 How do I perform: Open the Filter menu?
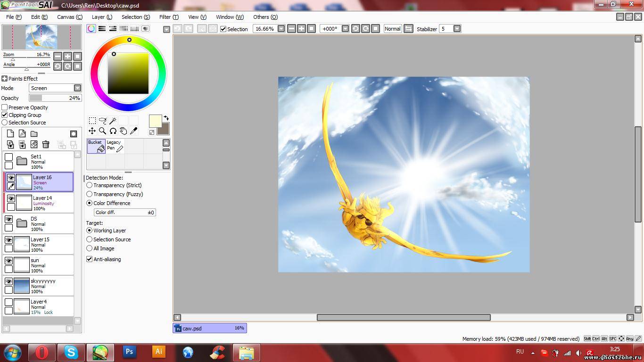click(x=169, y=17)
